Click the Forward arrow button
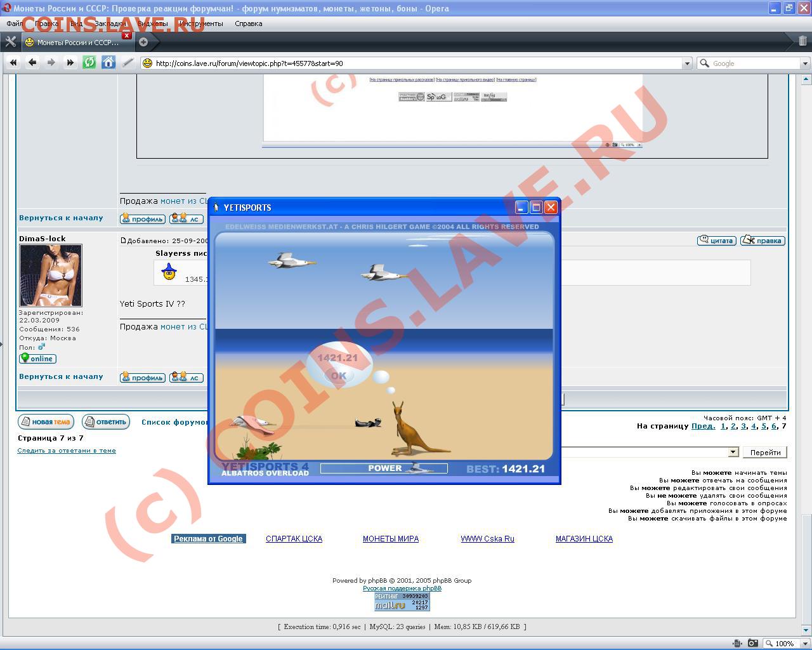The image size is (812, 650). pos(51,63)
